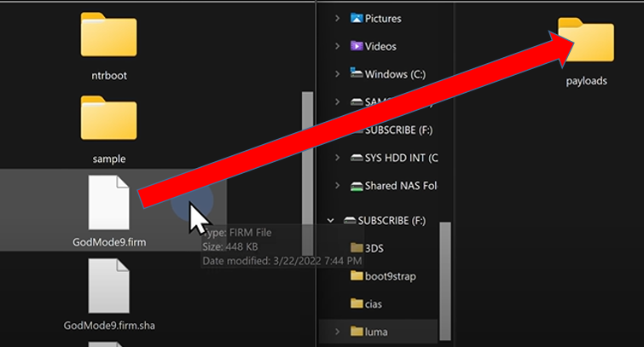Viewport: 644px width, 347px height.
Task: Click the GodMode9.firm.sha file name
Action: coord(109,326)
